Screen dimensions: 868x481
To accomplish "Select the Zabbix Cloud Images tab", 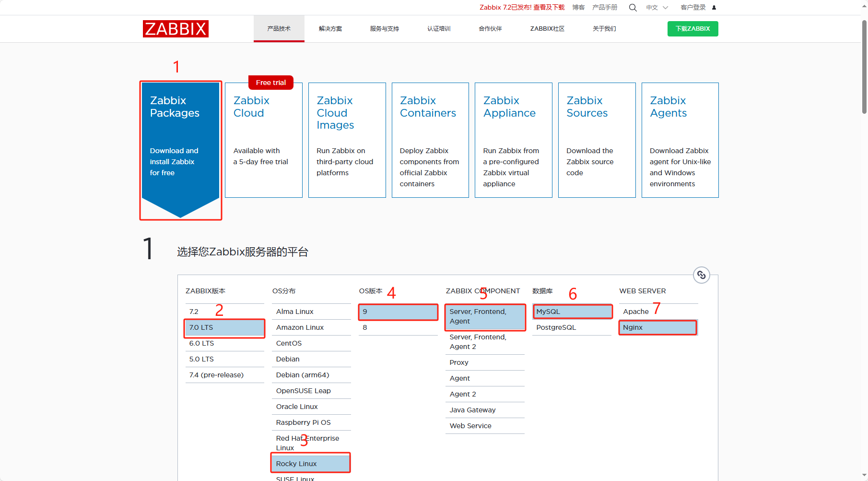I will coord(347,140).
